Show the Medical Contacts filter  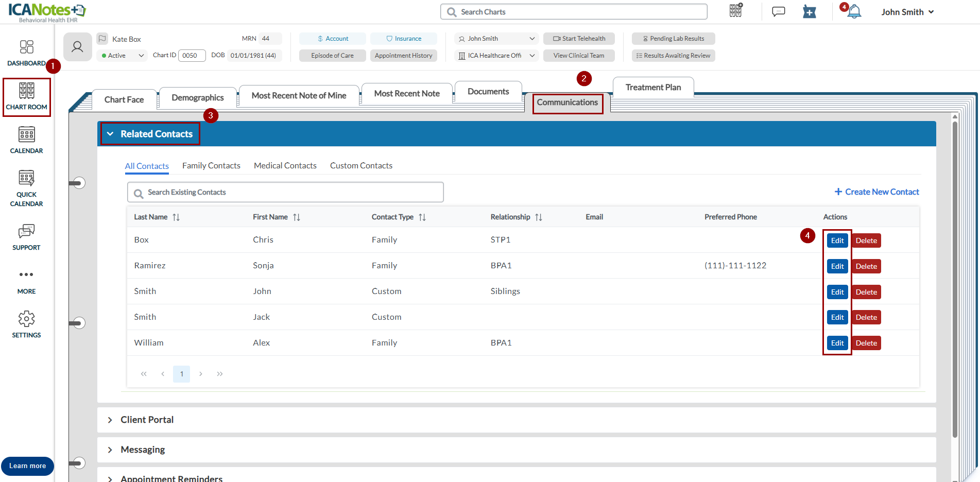285,166
